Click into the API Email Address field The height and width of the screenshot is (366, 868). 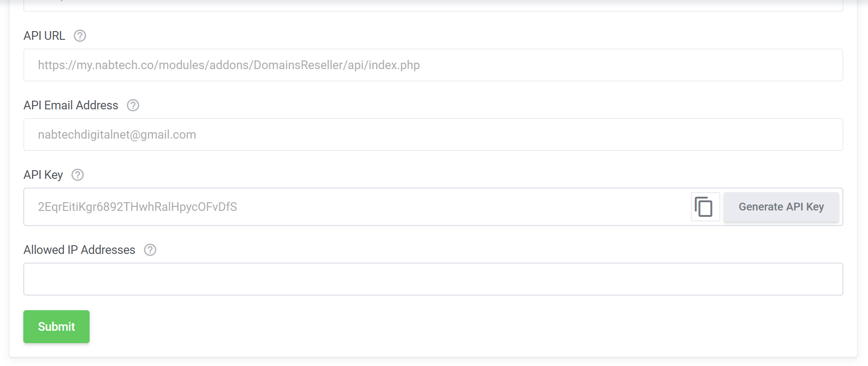coord(433,135)
